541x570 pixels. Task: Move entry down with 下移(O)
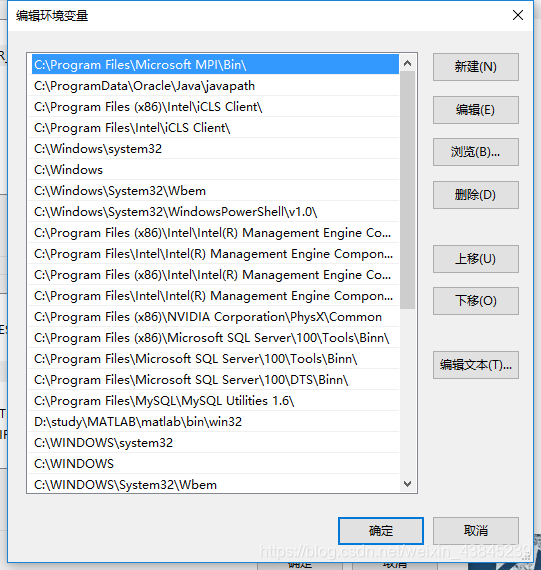(x=476, y=301)
